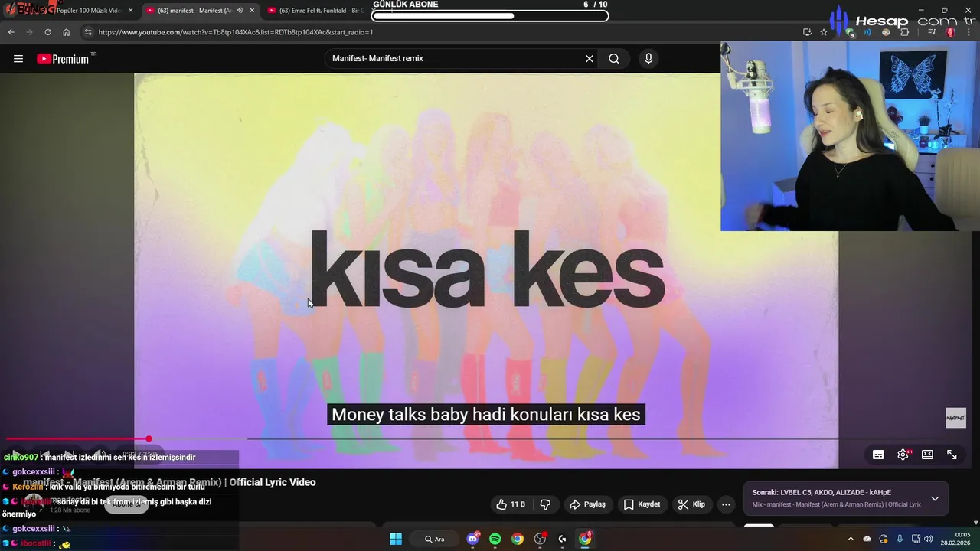Open the Chrome three-dot menu
Viewport: 980px width, 551px height.
[969, 32]
